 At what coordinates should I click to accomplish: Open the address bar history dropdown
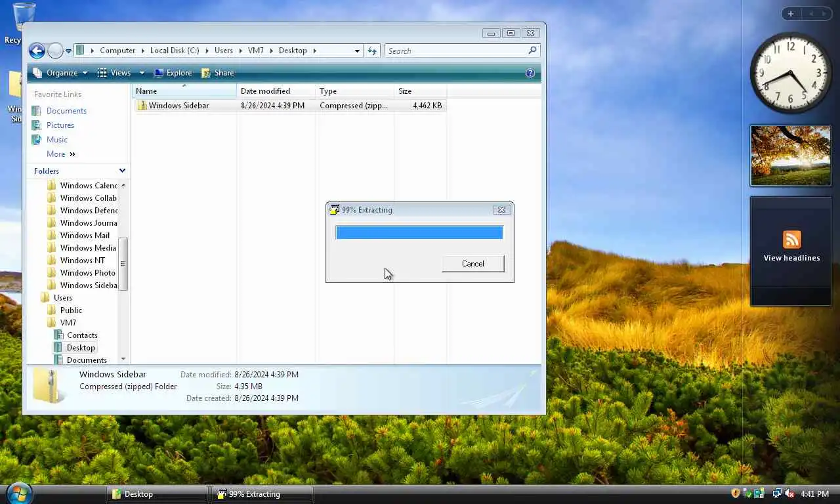357,51
